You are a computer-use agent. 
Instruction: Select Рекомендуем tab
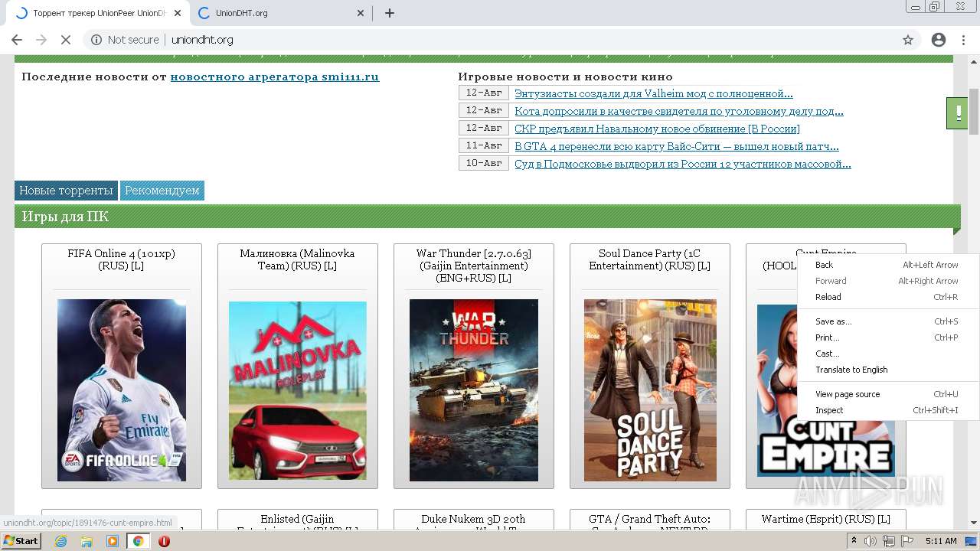162,191
